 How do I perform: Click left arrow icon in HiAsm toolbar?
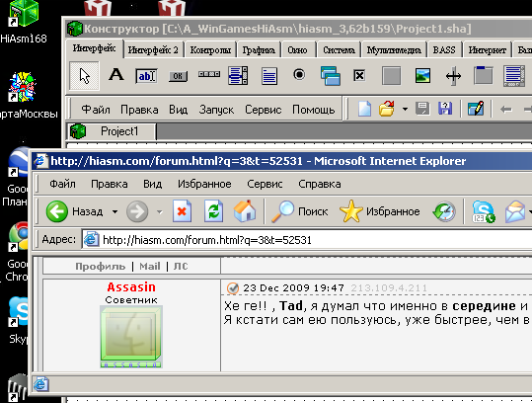506,110
